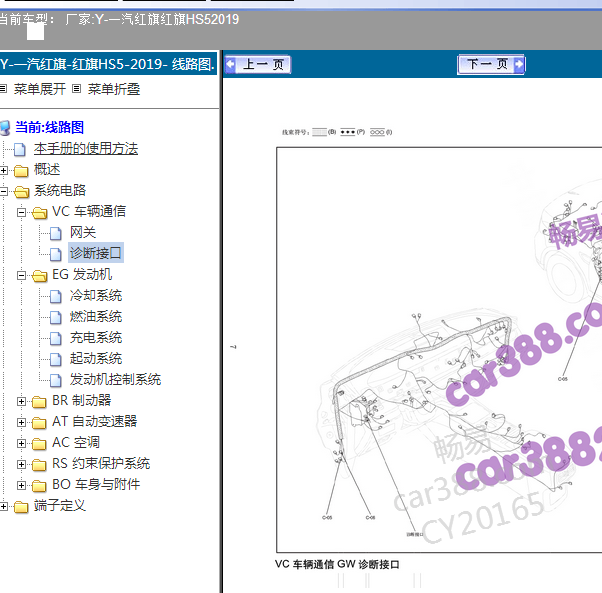Click the page icon of 本手册的使用方法
This screenshot has width=602, height=593.
[20, 149]
